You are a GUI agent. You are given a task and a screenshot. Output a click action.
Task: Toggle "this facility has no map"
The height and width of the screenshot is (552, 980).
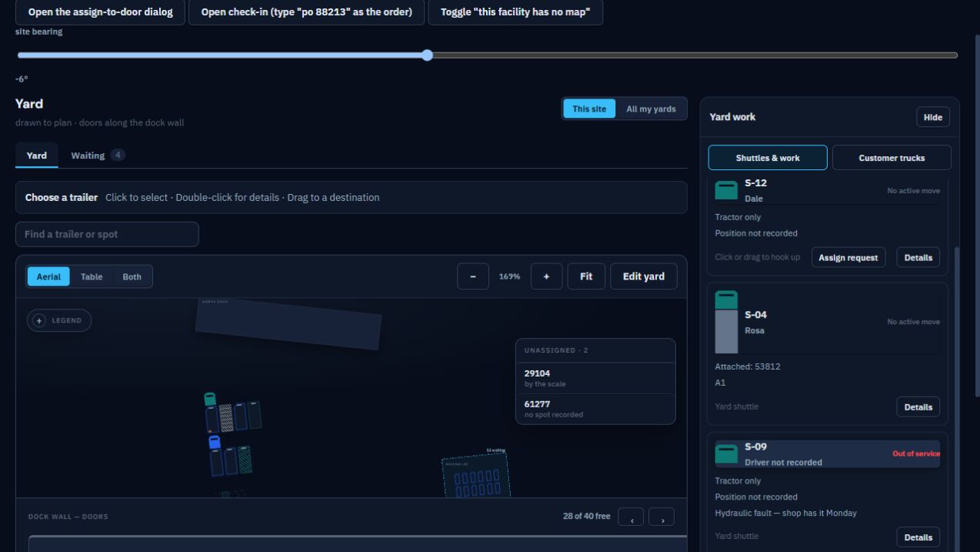point(515,12)
